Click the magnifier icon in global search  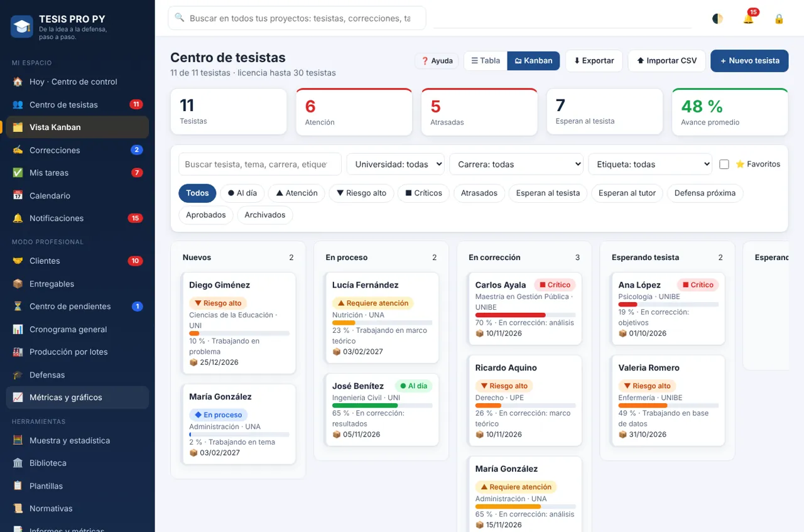click(x=180, y=18)
